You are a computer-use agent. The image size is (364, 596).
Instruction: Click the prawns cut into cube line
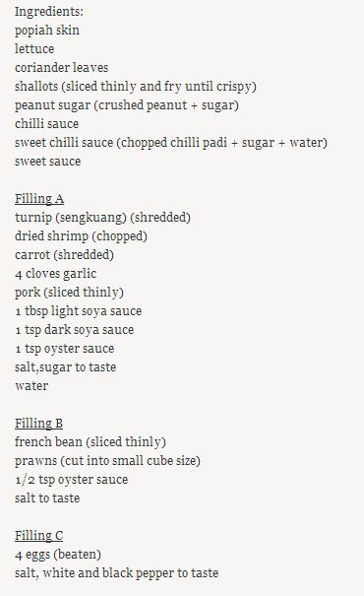click(107, 461)
